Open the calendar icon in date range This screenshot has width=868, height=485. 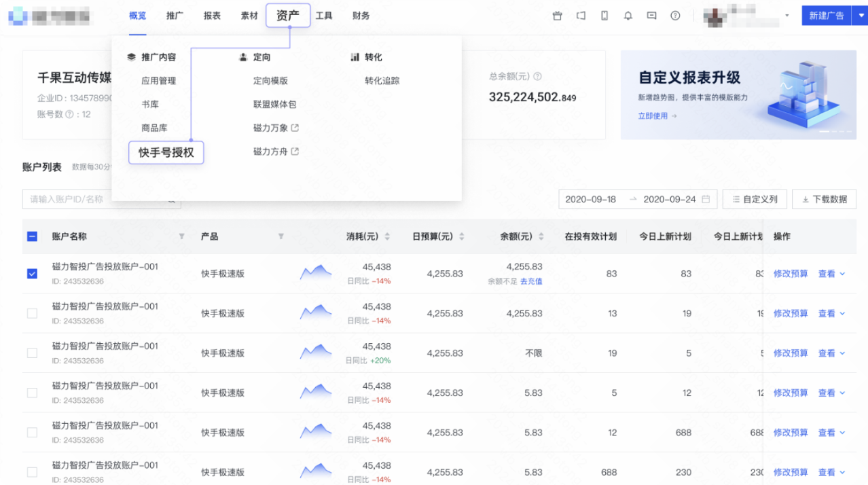(706, 199)
